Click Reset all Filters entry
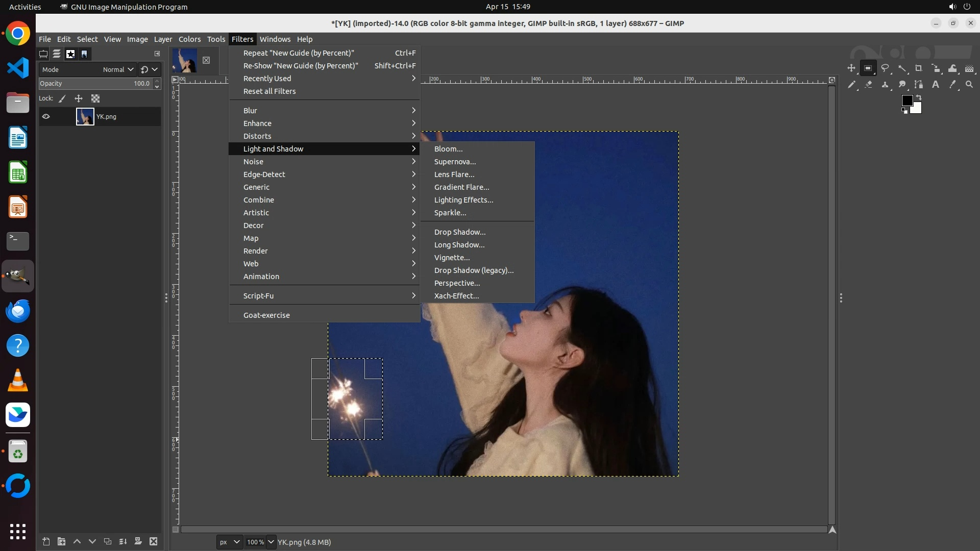 [x=269, y=91]
